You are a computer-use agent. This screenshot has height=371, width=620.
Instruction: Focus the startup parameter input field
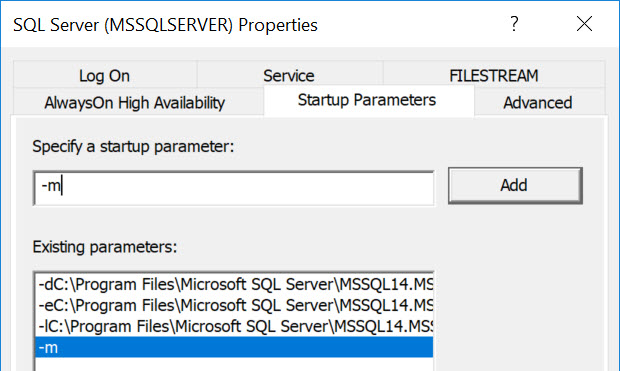[234, 188]
